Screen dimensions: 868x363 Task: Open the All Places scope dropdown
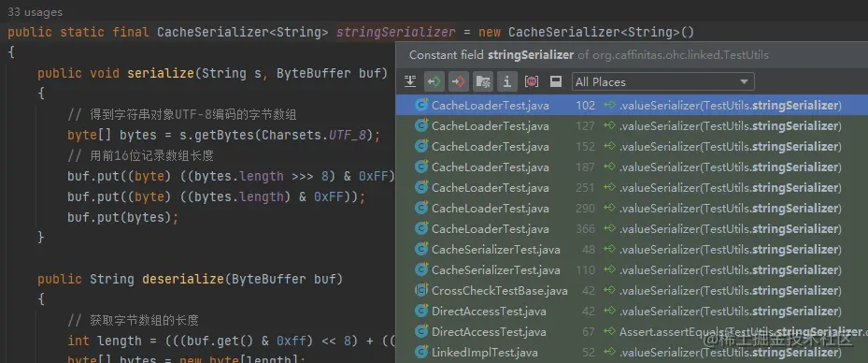(662, 82)
